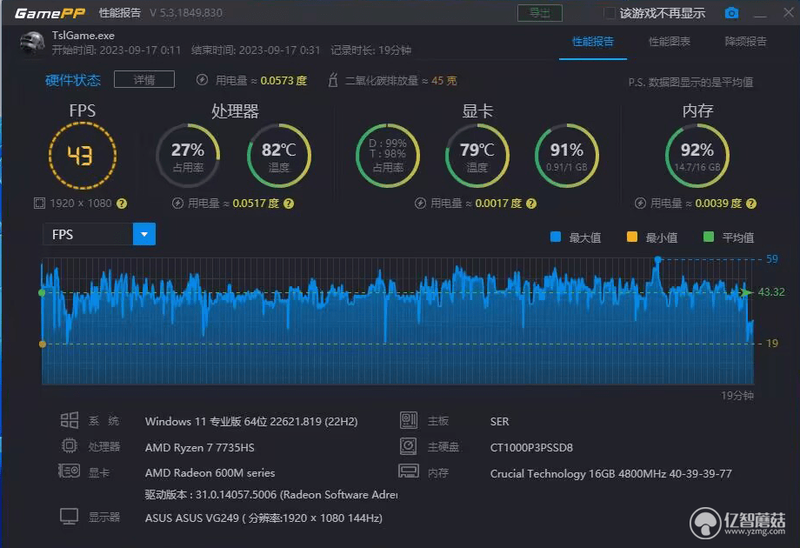
Task: Click the driver version 31.0.14057.5006 text
Action: pyautogui.click(x=271, y=494)
